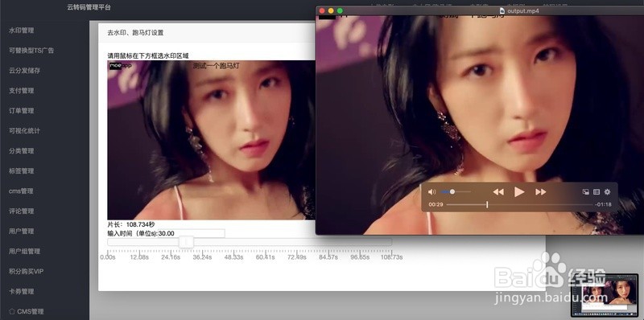The image size is (644, 320).
Task: Click the 24.16s timeline label
Action: pos(171,257)
